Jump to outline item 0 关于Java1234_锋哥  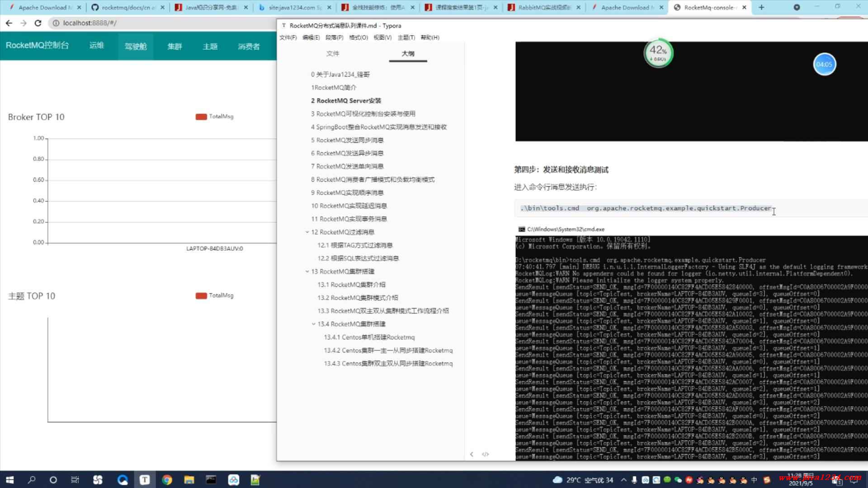340,75
